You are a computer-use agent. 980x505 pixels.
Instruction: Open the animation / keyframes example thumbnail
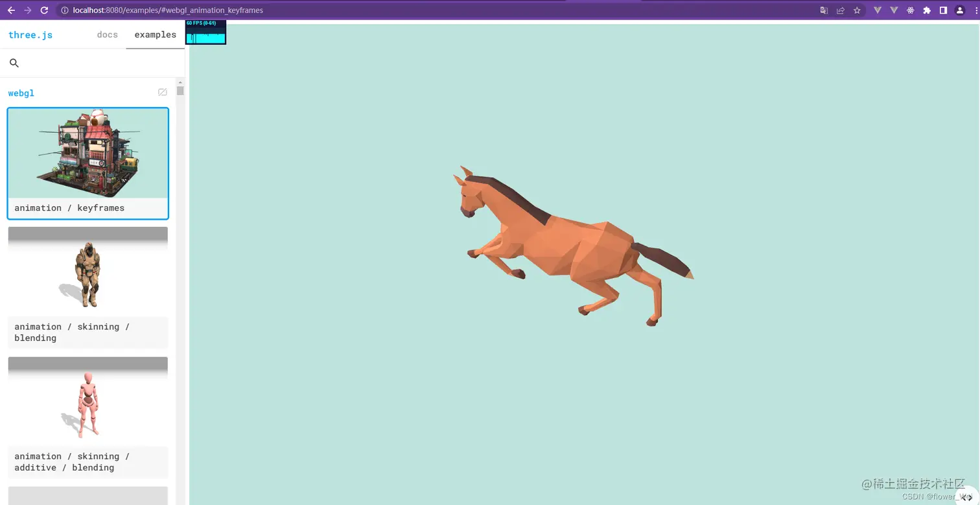click(88, 153)
